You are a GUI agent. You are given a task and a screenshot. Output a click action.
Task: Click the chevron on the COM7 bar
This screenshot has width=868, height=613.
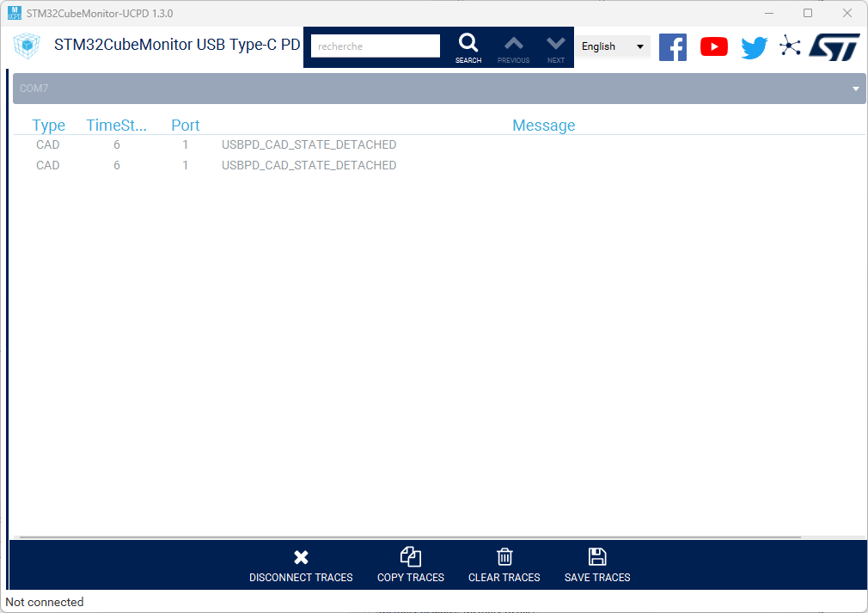click(855, 89)
